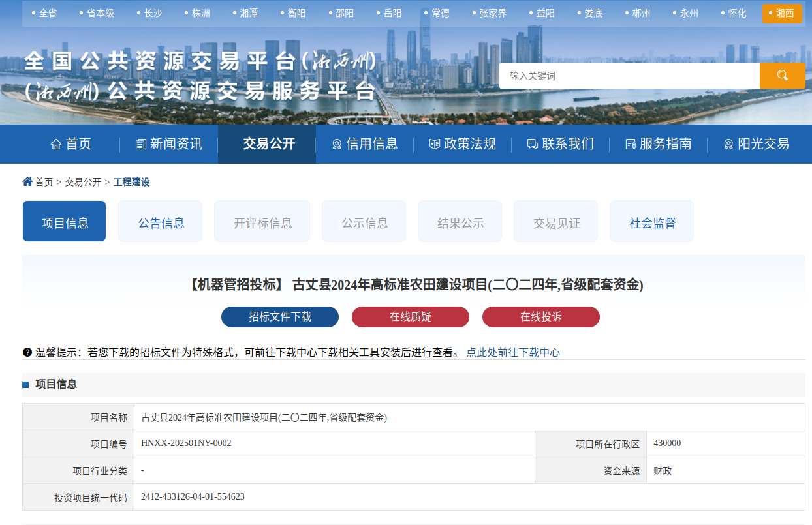Choose 益阳 in the region bar
Viewport: 812px width, 525px height.
[545, 13]
